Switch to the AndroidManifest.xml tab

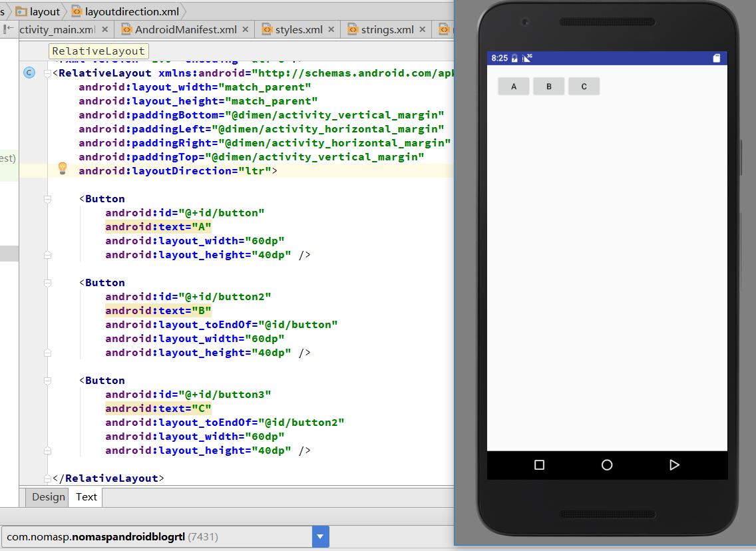click(x=186, y=30)
